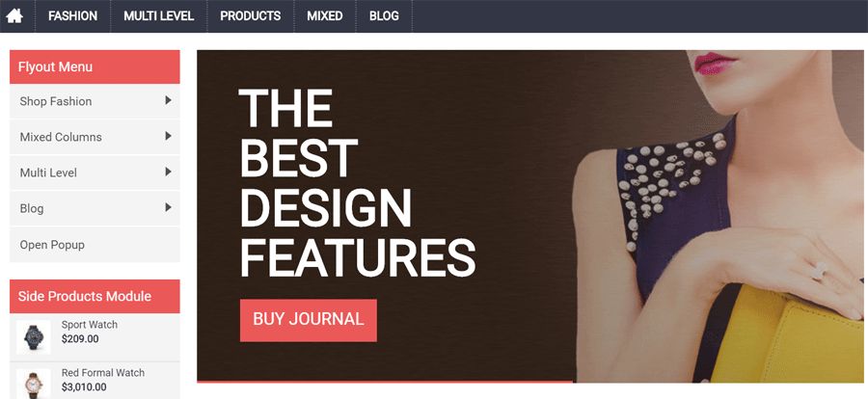This screenshot has height=399, width=868.
Task: Open the Red Formal Watch title link
Action: (x=103, y=373)
